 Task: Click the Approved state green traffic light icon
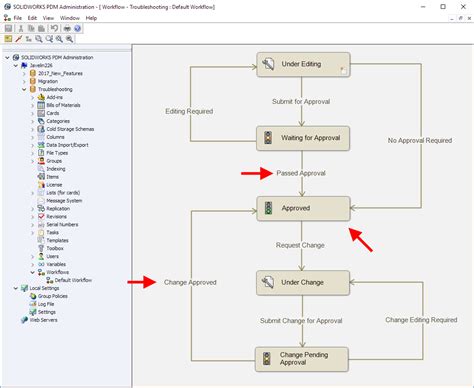(268, 208)
